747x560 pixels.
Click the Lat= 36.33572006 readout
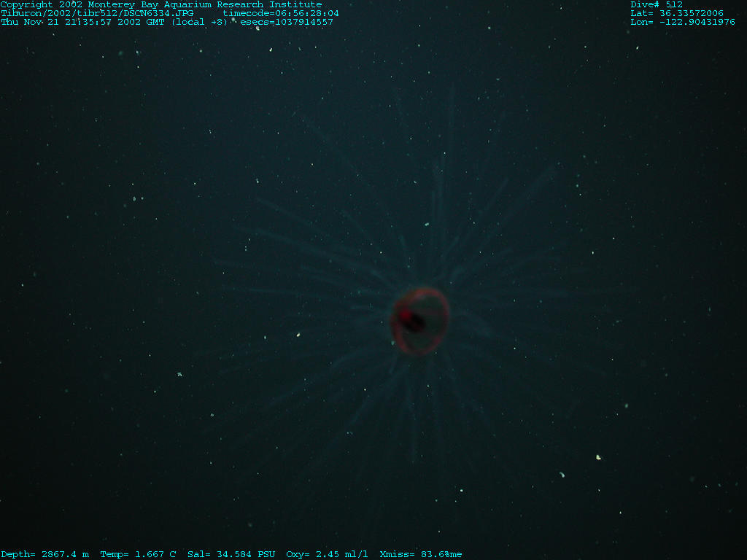677,13
